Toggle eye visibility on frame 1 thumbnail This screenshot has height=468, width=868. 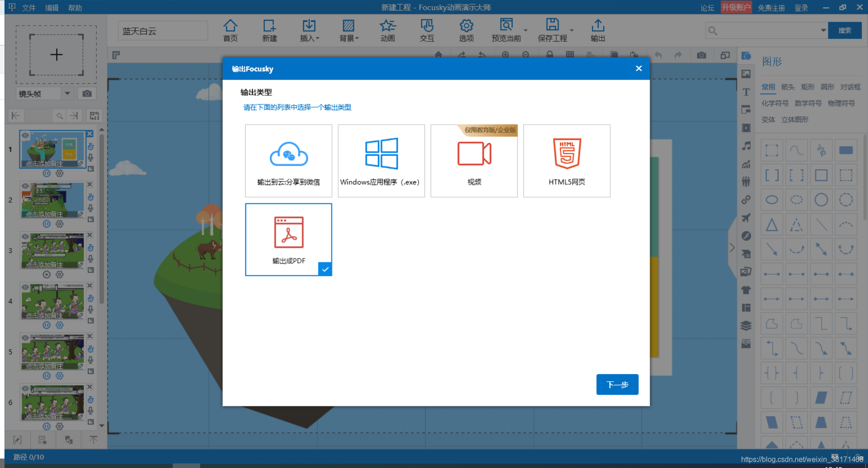pos(26,135)
